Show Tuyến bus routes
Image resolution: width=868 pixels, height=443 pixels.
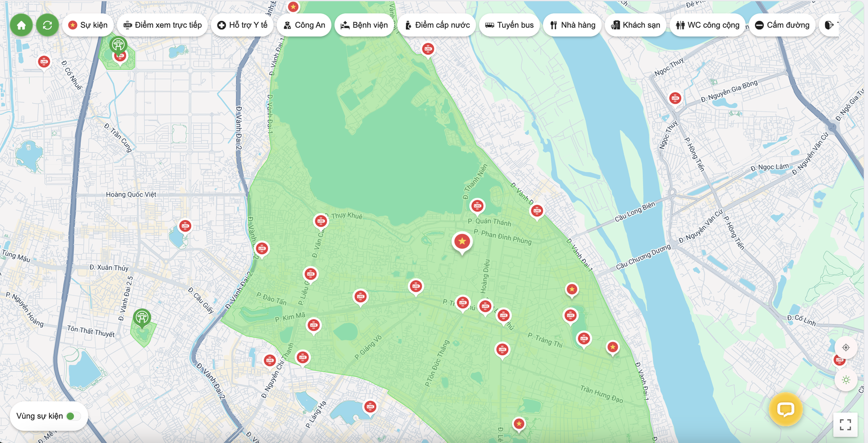click(509, 25)
